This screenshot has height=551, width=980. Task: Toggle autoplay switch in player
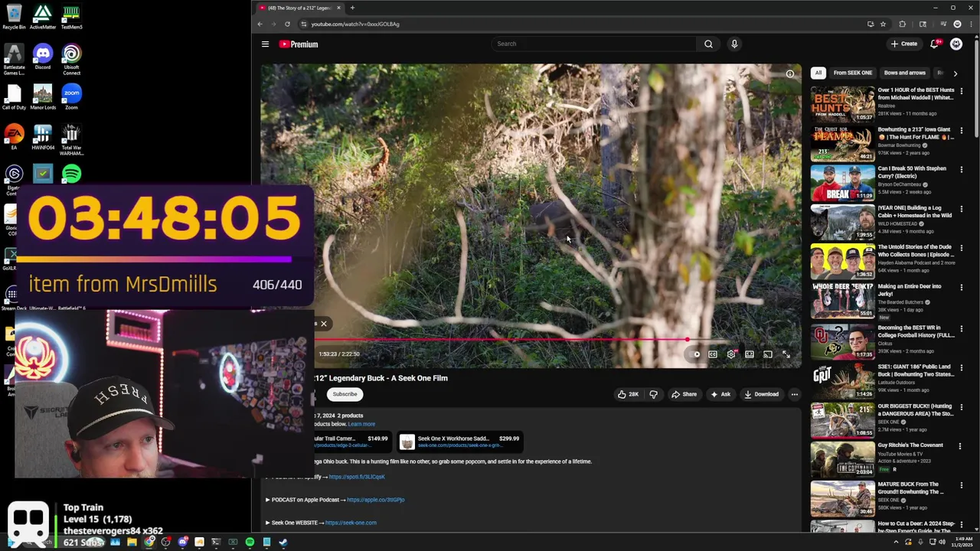pos(694,354)
